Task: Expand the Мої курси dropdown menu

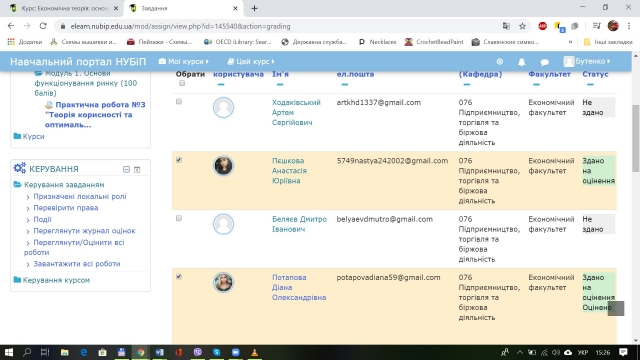Action: point(184,62)
